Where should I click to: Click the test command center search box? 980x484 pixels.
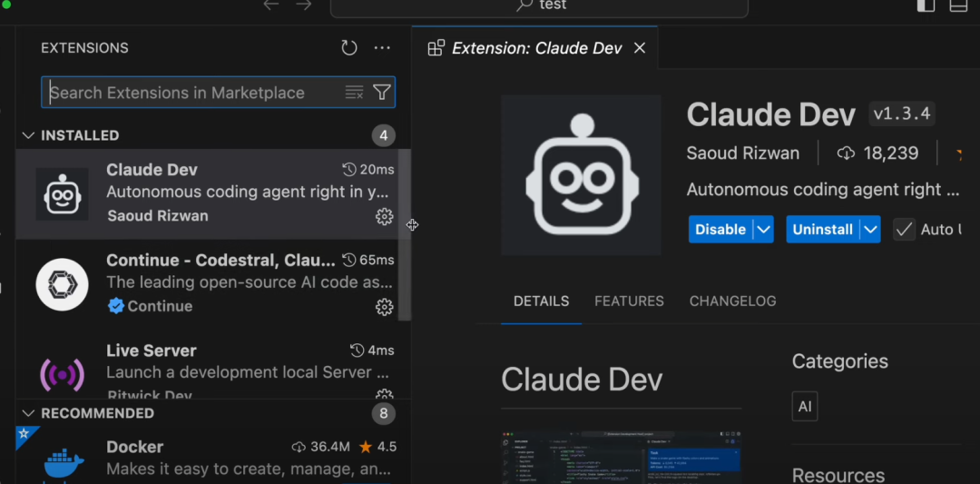click(539, 5)
